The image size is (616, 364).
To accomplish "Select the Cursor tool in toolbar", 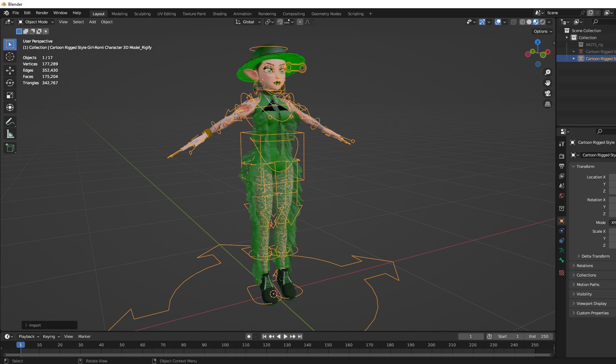I will (x=10, y=57).
